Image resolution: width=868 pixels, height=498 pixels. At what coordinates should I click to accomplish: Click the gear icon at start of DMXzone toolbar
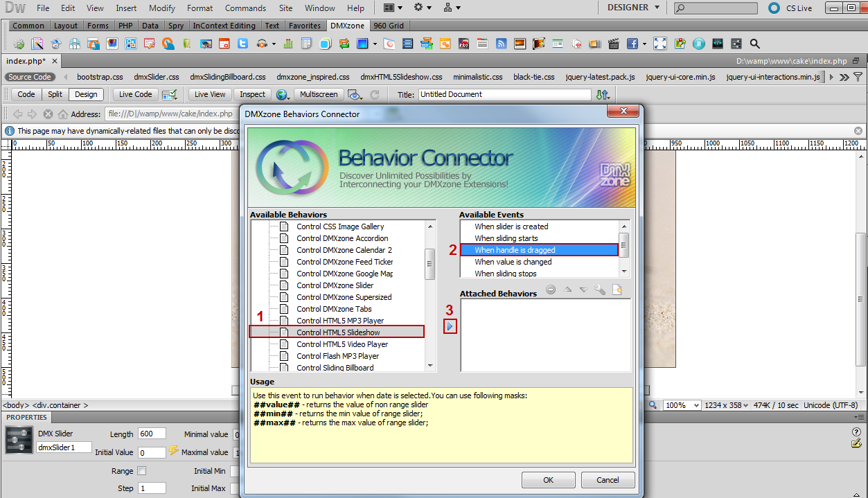coord(19,44)
